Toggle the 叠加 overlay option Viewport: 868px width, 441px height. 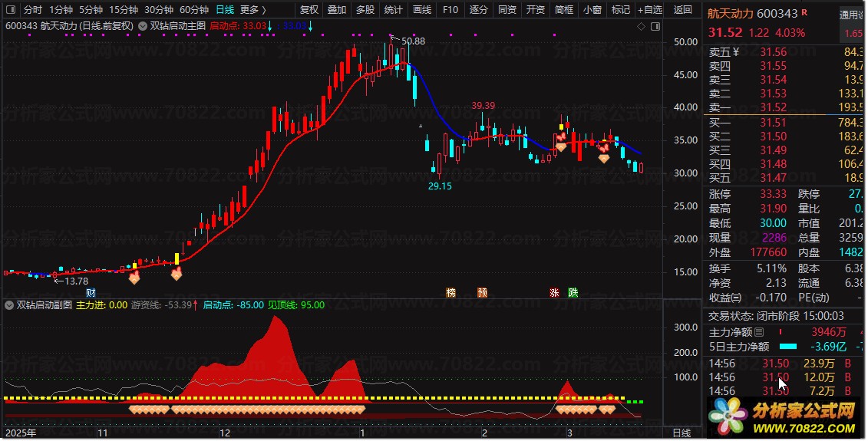(x=336, y=10)
